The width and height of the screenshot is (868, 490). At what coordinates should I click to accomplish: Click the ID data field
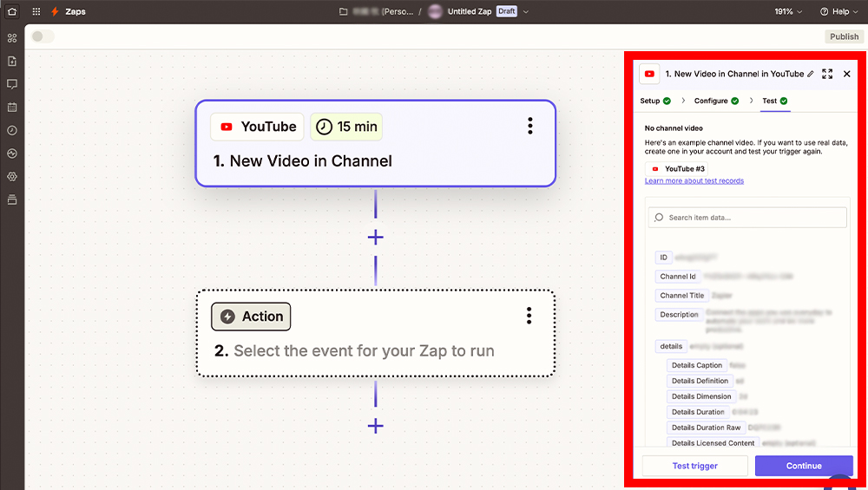click(x=663, y=258)
